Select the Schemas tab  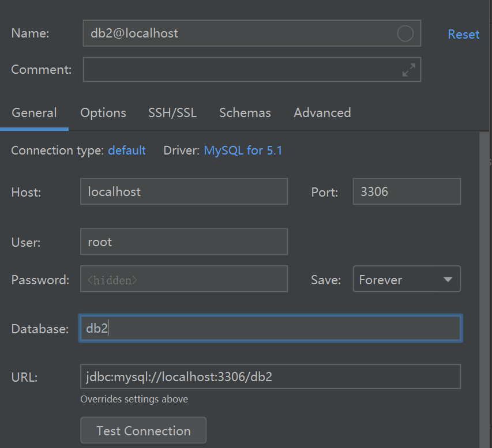[245, 113]
